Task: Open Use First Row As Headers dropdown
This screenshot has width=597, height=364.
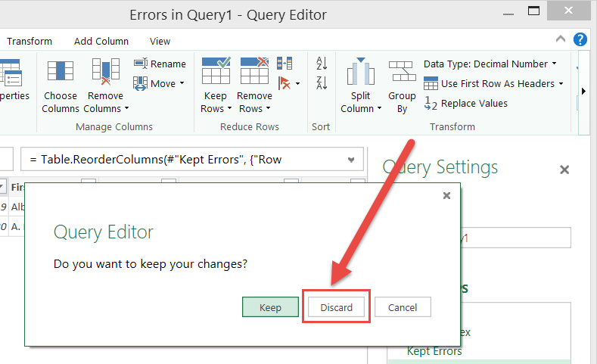Action: pos(560,84)
